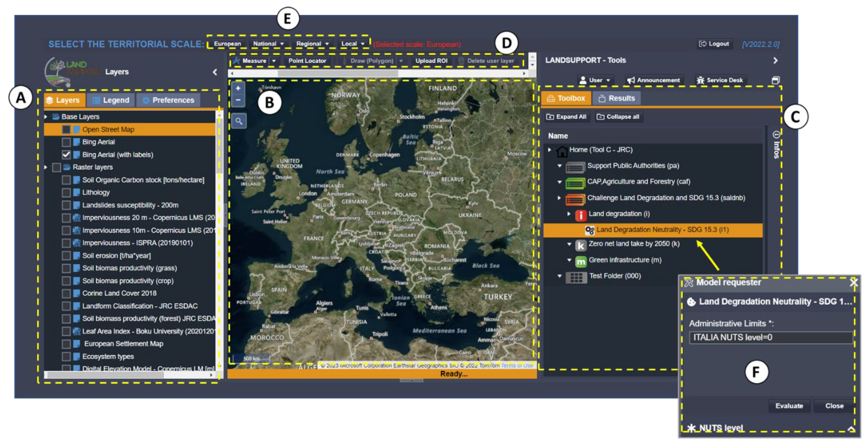This screenshot has height=447, width=868.
Task: Click the map zoom out minus icon
Action: pos(238,100)
